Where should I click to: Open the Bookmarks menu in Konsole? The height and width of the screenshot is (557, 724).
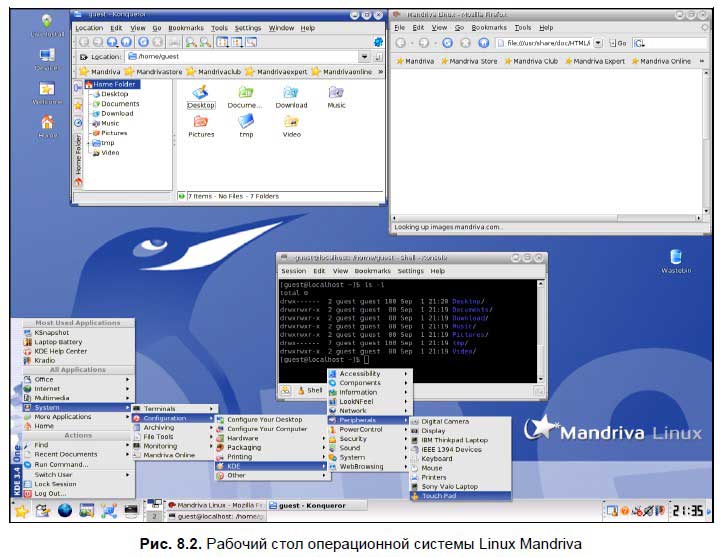(x=372, y=271)
